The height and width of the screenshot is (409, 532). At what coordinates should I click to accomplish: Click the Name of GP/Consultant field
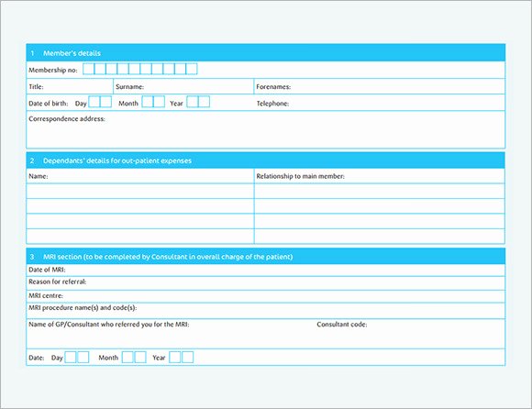pos(170,334)
